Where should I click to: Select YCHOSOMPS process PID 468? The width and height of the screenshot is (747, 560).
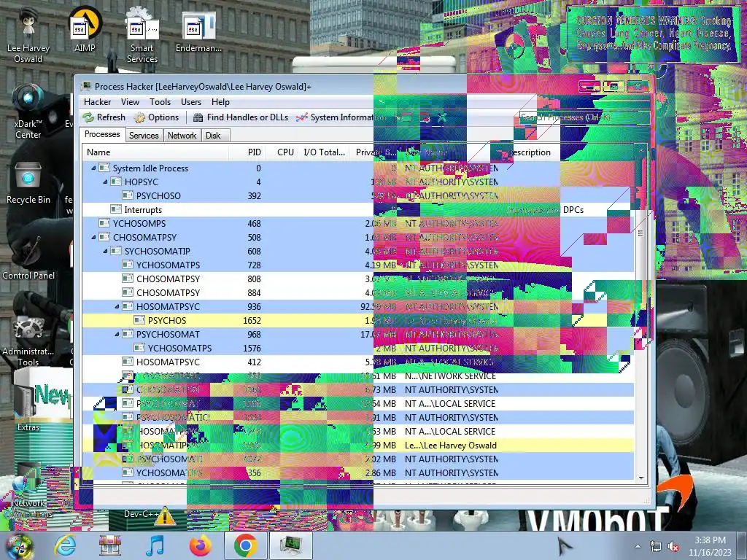point(357,223)
